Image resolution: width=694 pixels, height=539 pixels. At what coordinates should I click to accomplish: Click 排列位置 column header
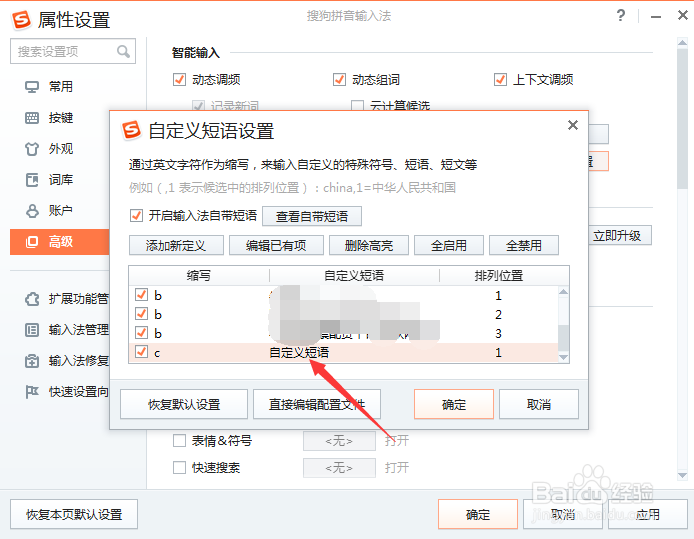tap(499, 276)
